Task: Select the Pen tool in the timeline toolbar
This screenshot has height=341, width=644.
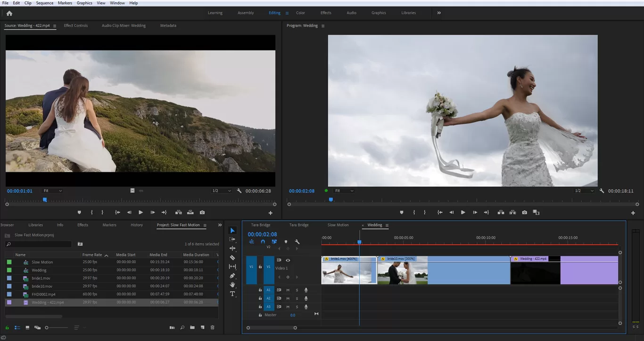Action: (232, 275)
